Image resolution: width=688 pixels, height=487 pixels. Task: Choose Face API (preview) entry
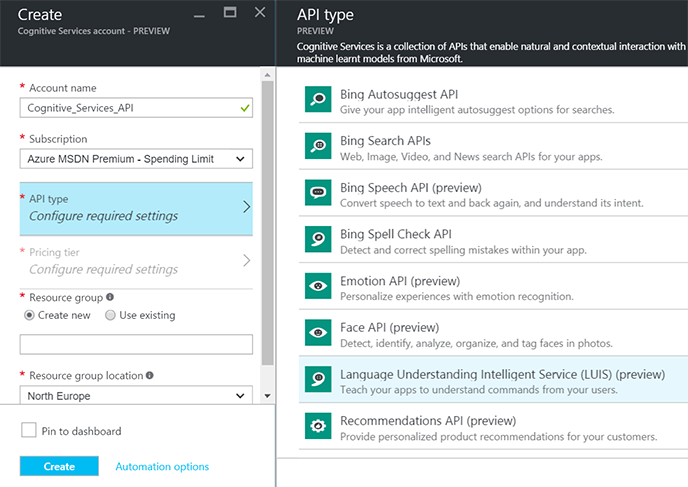click(493, 333)
